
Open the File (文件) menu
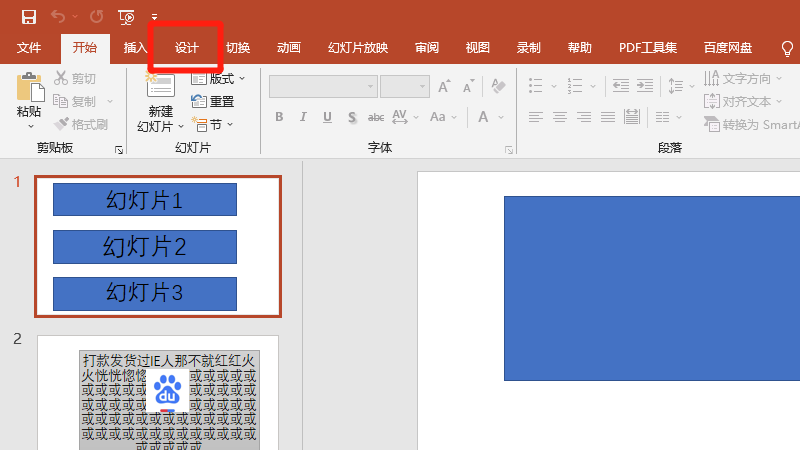(29, 48)
